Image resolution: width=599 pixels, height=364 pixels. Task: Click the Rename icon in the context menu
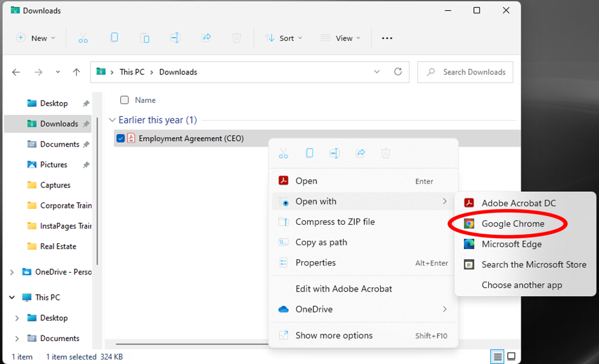click(x=334, y=153)
